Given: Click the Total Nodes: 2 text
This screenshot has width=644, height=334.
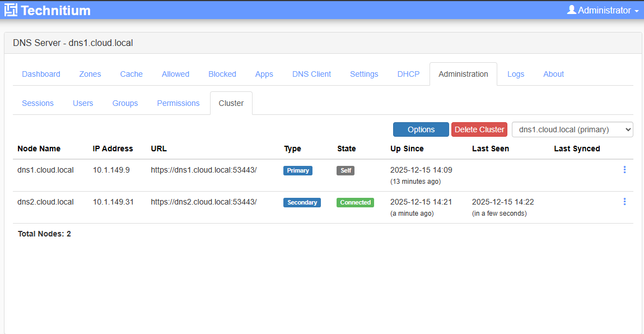Looking at the screenshot, I should (x=44, y=234).
